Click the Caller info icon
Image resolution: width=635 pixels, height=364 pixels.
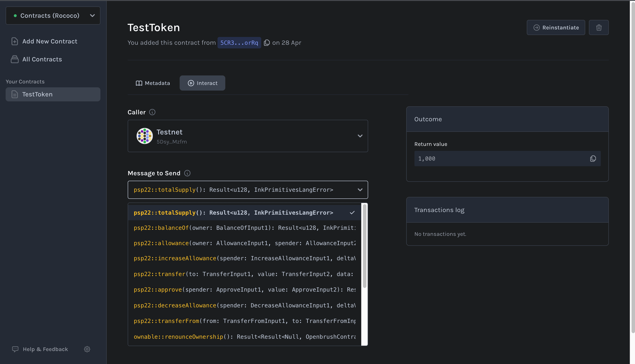[x=152, y=112]
